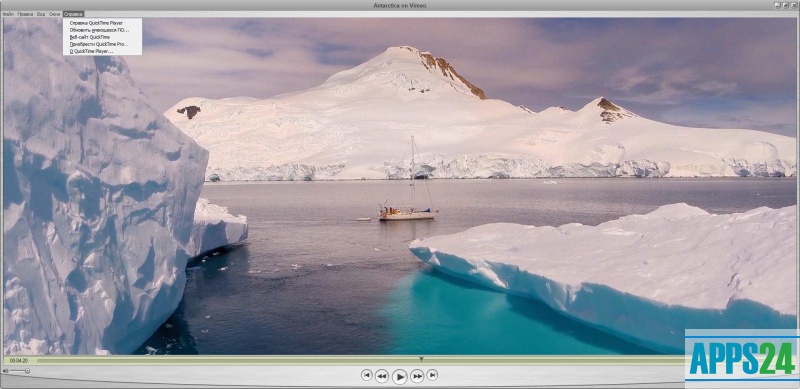Skip to the end of the movie

[432, 375]
